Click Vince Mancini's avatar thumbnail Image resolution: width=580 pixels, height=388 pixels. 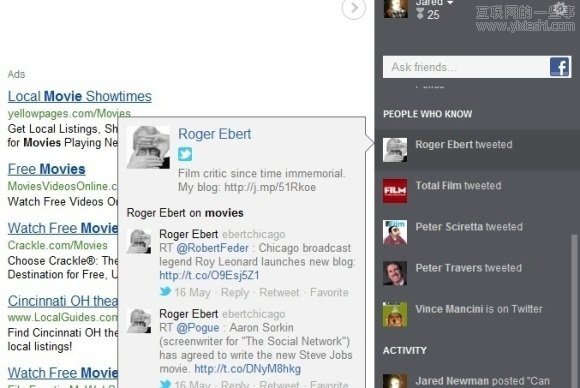395,314
